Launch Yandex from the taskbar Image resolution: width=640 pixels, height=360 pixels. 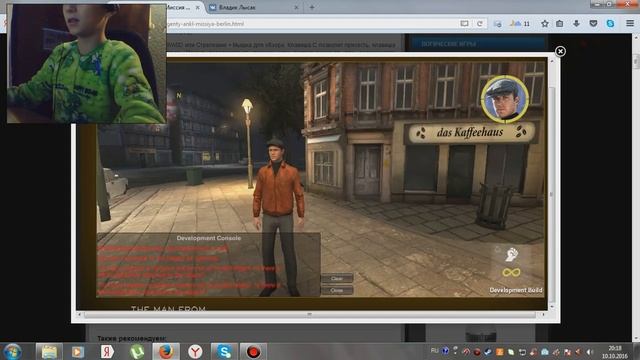107,351
